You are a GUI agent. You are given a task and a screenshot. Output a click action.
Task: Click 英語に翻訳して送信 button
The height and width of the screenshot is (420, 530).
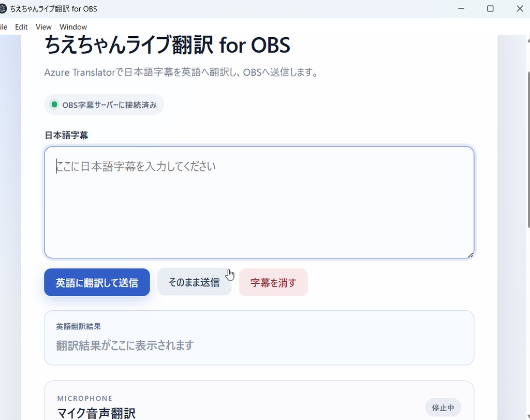click(97, 282)
